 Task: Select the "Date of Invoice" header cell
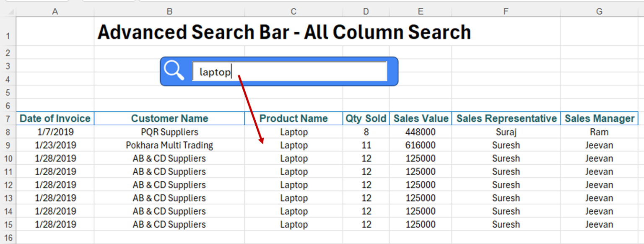tap(55, 119)
